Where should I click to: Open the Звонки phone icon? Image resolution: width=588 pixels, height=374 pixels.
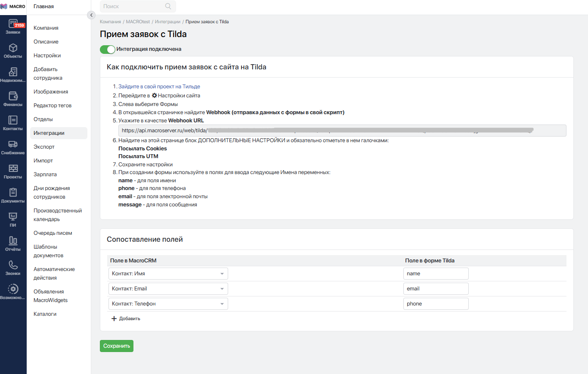13,265
